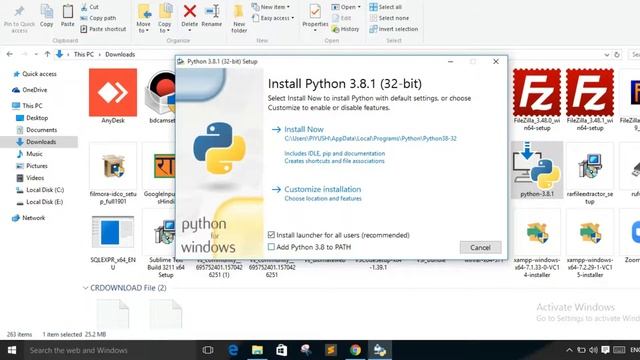
Task: Open Microsoft Store from taskbar
Action: 282,350
